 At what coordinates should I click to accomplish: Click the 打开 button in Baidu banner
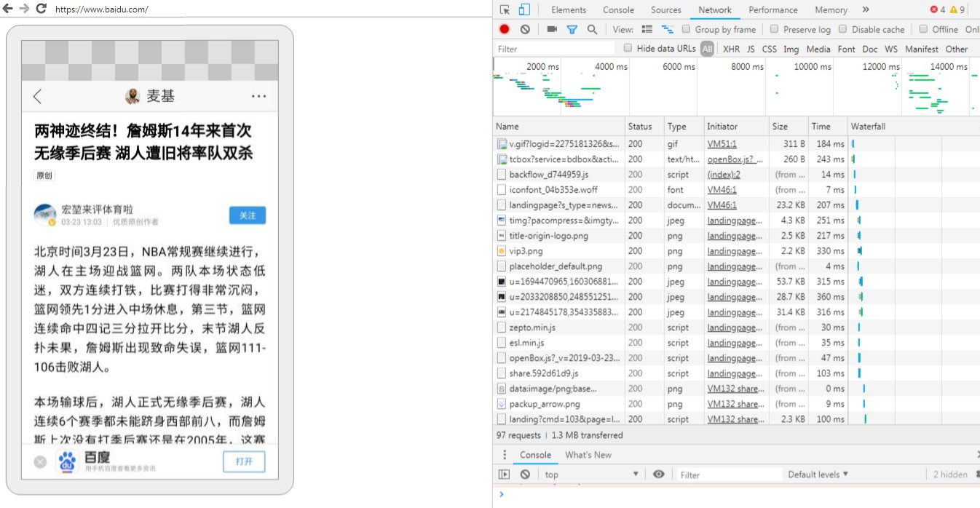pos(244,461)
